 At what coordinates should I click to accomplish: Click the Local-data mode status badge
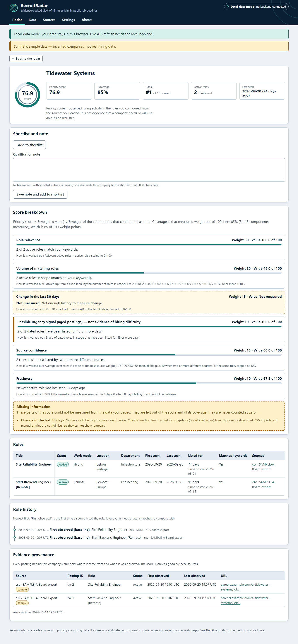click(x=256, y=7)
